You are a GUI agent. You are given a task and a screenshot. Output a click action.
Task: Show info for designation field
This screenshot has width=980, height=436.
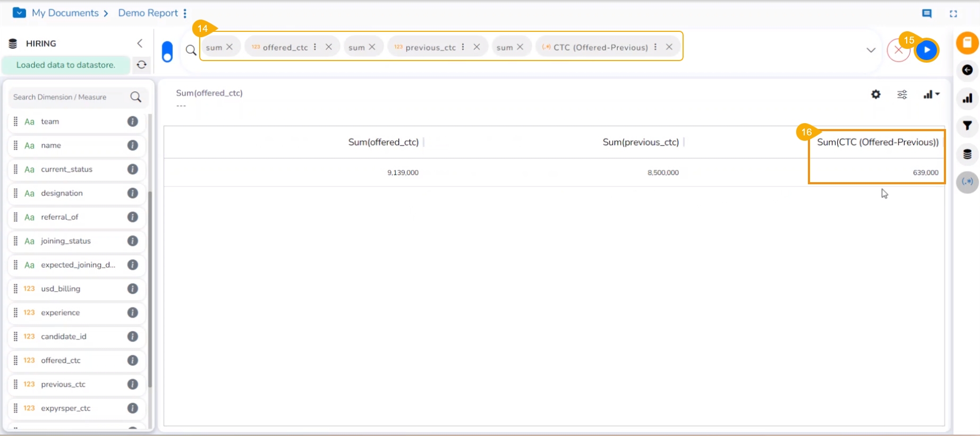click(x=133, y=193)
